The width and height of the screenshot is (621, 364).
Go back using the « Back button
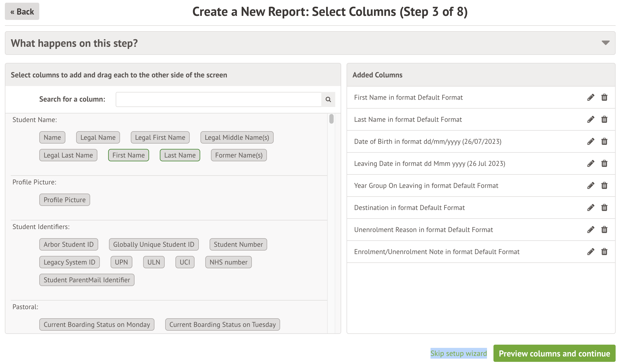click(22, 12)
